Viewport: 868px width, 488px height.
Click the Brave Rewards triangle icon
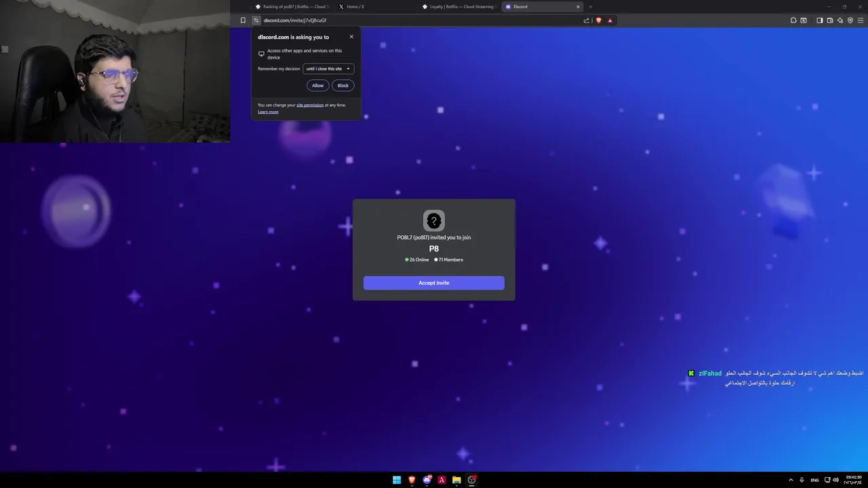(x=610, y=20)
